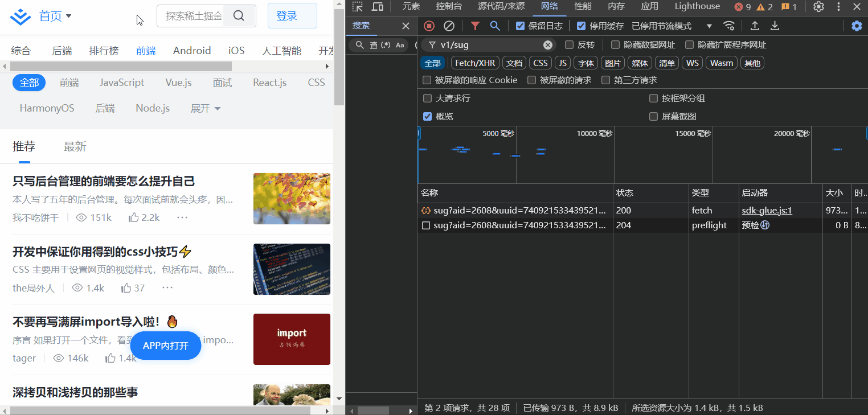Enable 隐藏扩展程序网址 checkbox
This screenshot has width=868, height=415.
pyautogui.click(x=689, y=45)
